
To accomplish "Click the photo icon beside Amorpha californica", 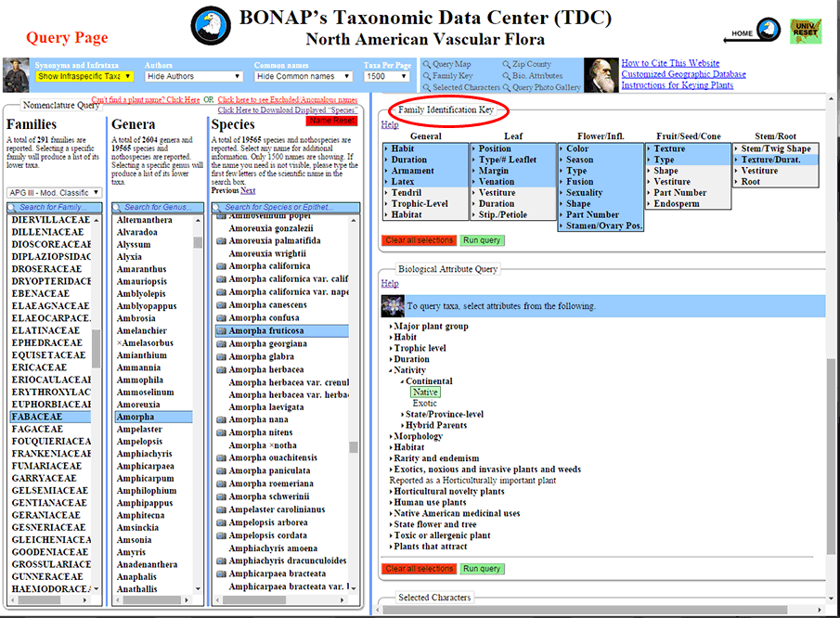I will tap(221, 266).
